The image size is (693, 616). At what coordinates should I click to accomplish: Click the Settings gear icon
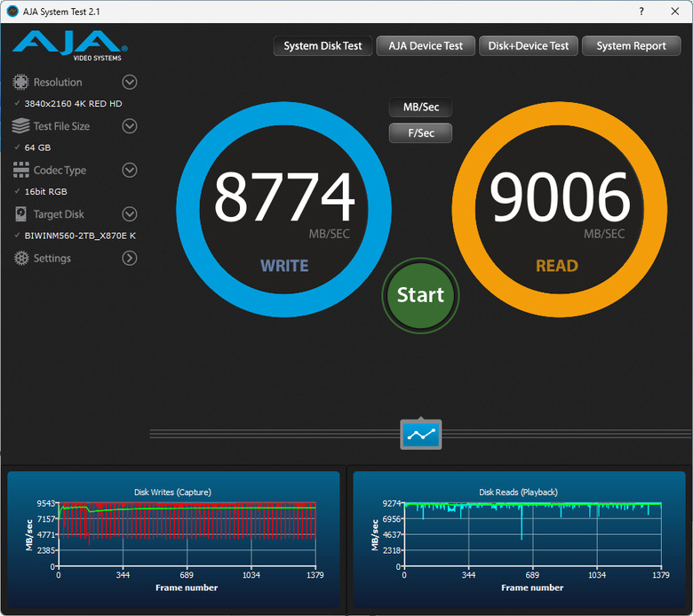pos(20,258)
